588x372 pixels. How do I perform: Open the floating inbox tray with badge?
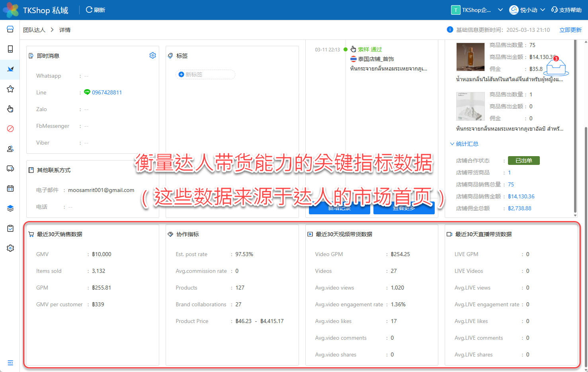point(556,68)
